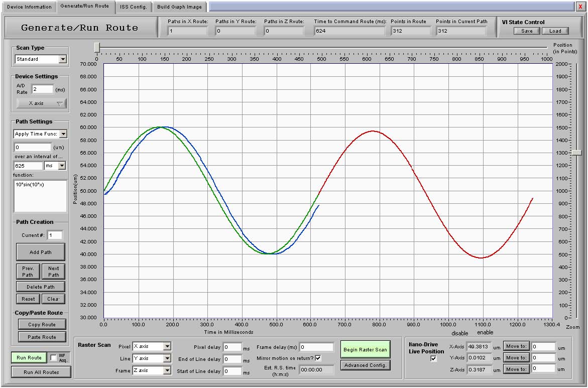Go to the Build Graph Image tab
Viewport: 588px width, 388px height.
[180, 7]
